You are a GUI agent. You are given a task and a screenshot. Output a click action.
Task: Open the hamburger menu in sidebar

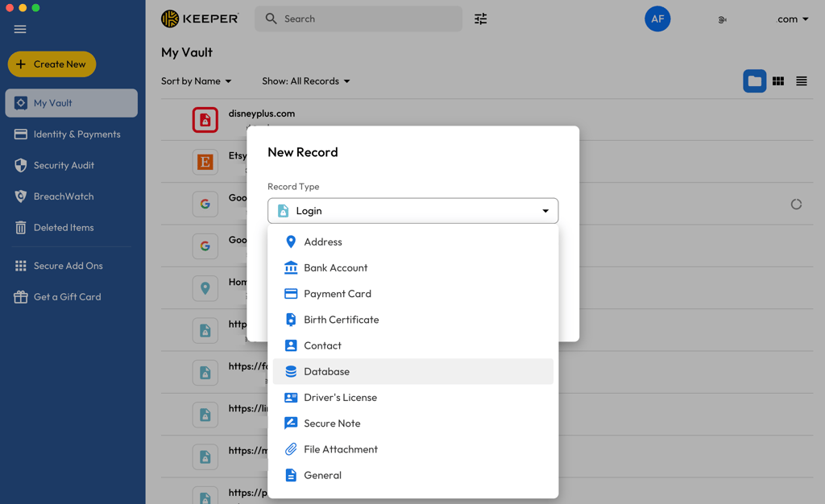[20, 29]
